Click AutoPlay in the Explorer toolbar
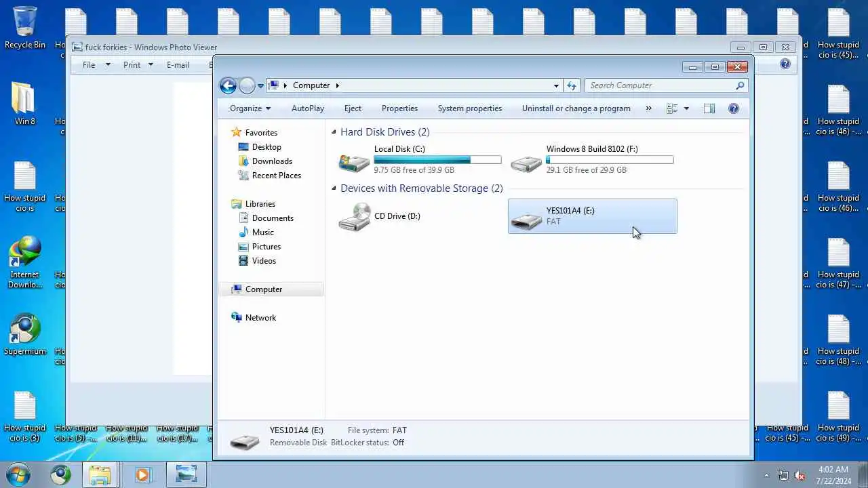 308,108
